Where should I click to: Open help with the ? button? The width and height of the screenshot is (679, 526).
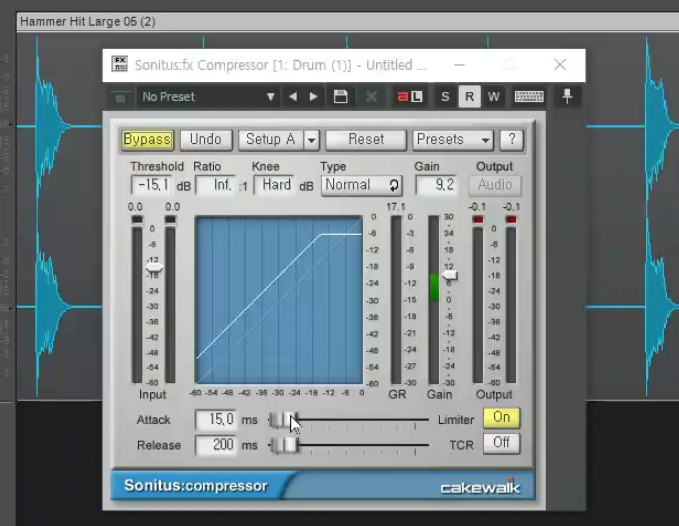point(512,140)
